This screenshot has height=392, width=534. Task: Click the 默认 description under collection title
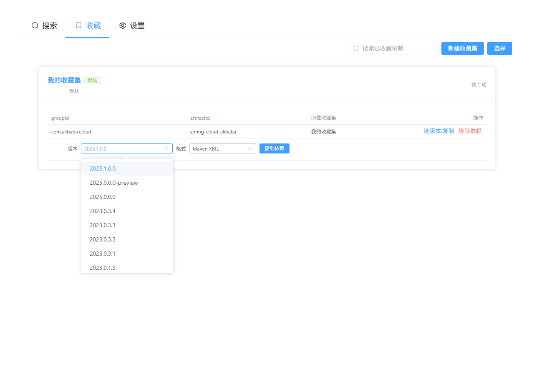click(x=74, y=91)
